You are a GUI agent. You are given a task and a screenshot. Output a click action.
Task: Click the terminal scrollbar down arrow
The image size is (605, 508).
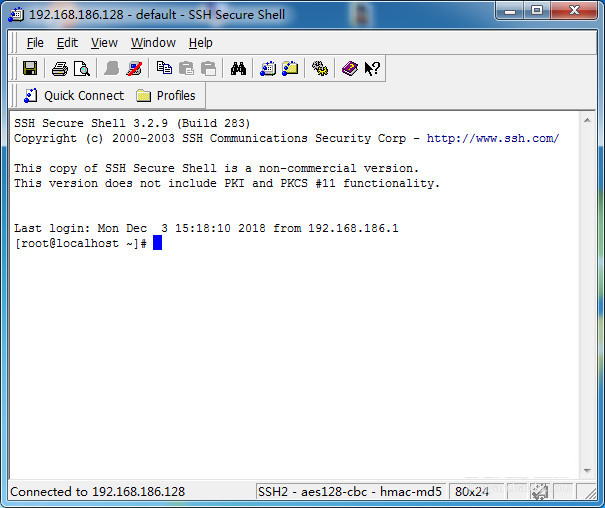pyautogui.click(x=587, y=470)
